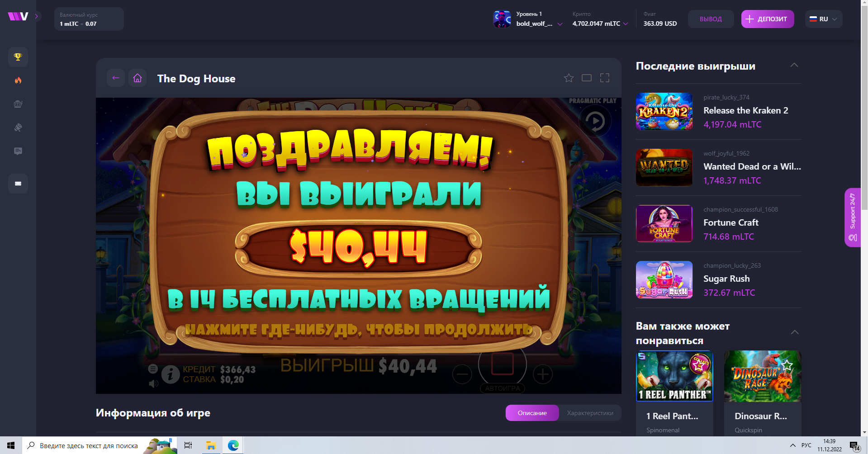868x454 pixels.
Task: Increase the bet with plus button
Action: click(543, 374)
